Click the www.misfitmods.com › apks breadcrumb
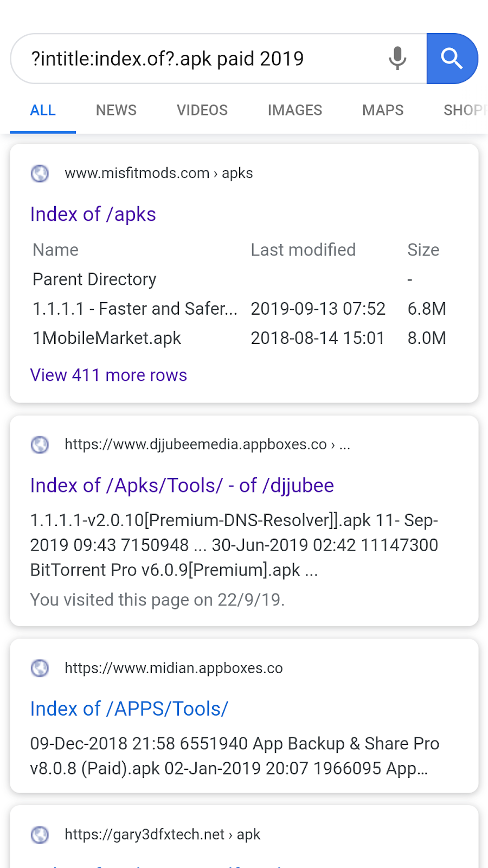The height and width of the screenshot is (868, 488). coord(159,173)
